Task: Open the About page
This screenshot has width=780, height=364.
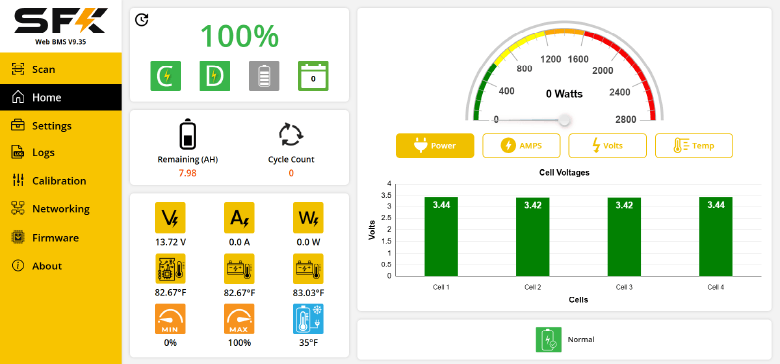Action: tap(61, 266)
